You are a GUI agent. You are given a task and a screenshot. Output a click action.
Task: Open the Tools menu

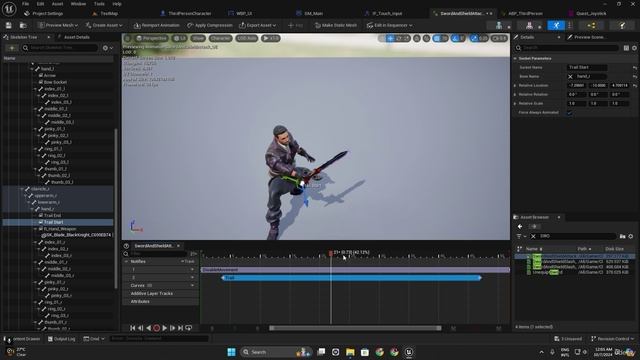(99, 4)
